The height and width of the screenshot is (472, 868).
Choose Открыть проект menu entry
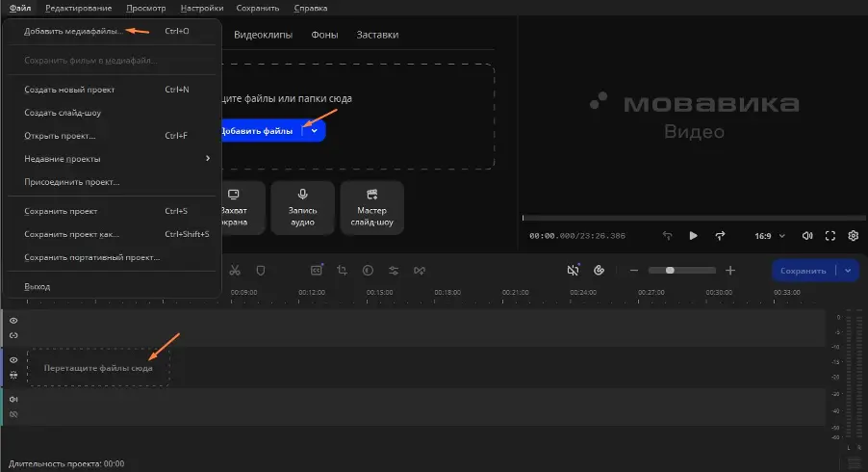112,136
